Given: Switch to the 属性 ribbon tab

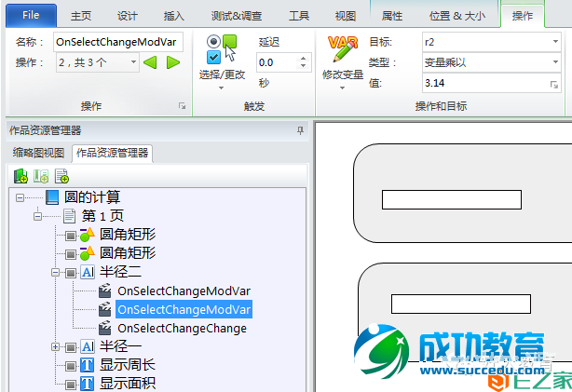Looking at the screenshot, I should click(x=392, y=16).
